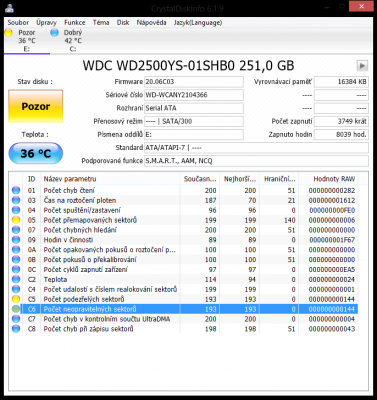This screenshot has width=377, height=400.
Task: Open the Soubor menu
Action: click(x=18, y=23)
